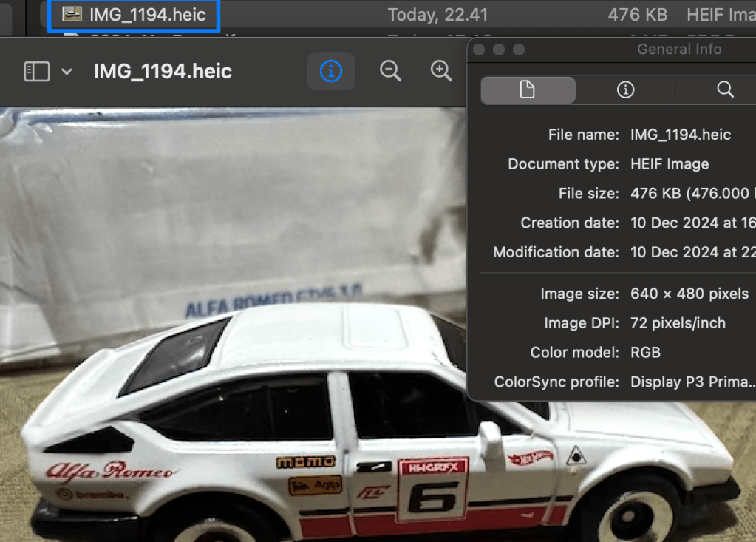This screenshot has height=542, width=756.
Task: Click the IMG_1194.heic file thumbnail icon in Finder
Action: pos(72,15)
